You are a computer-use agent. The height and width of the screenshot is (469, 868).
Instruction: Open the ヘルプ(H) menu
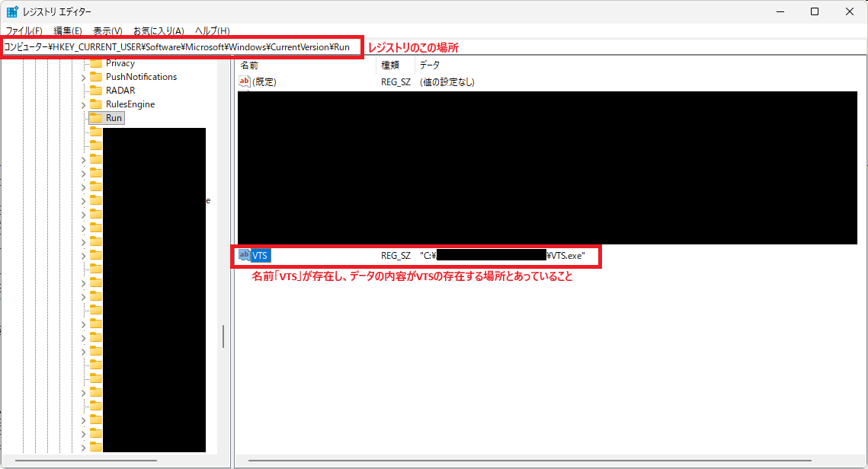[212, 31]
